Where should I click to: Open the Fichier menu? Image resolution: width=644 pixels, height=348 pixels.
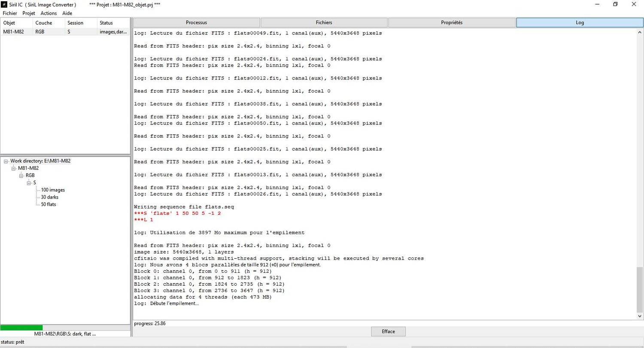click(10, 13)
